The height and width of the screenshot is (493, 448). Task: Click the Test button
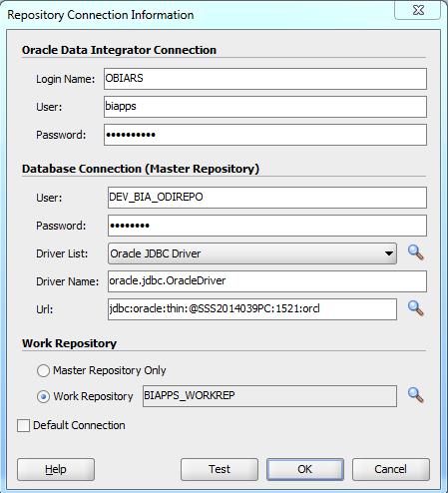[x=220, y=469]
